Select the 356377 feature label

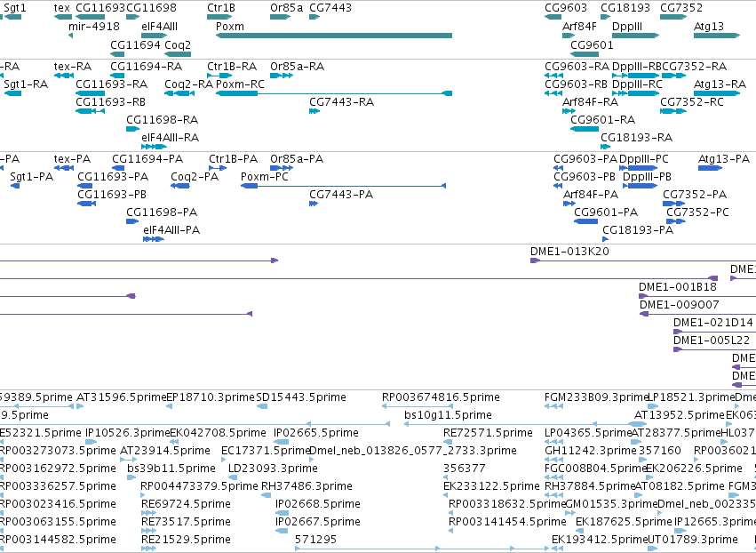click(465, 469)
